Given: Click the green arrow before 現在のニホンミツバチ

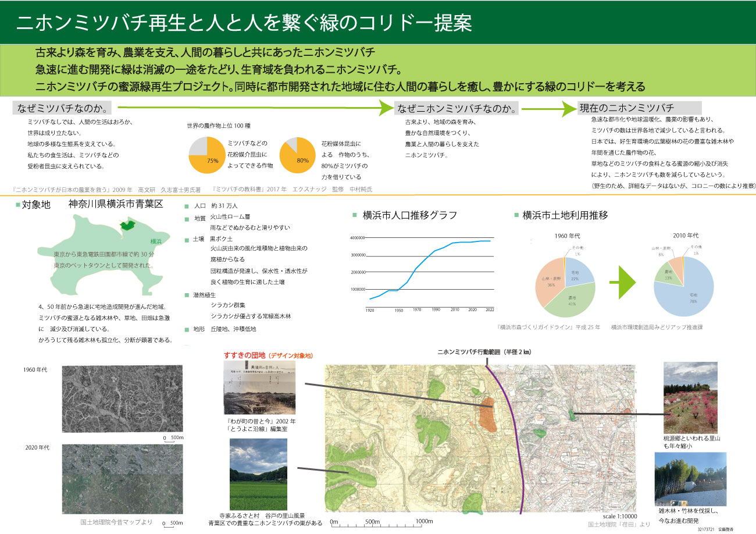Looking at the screenshot, I should point(569,108).
